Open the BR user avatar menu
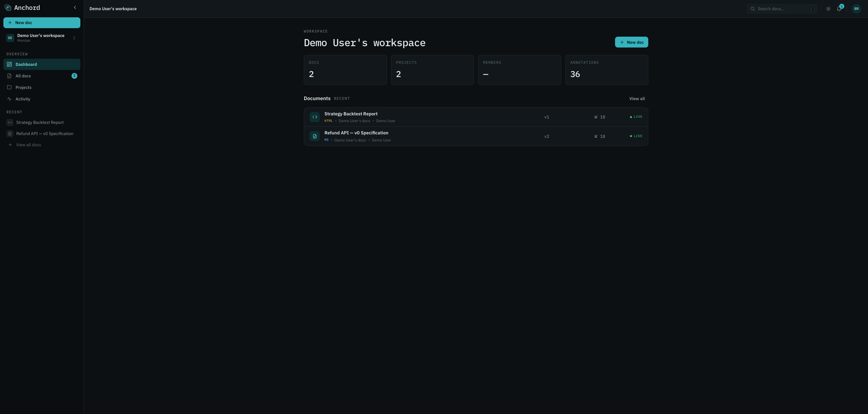The image size is (868, 414). 856,9
